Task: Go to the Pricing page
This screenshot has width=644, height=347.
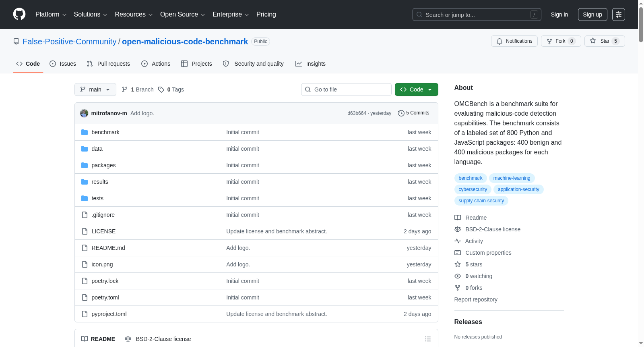Action: pyautogui.click(x=266, y=15)
